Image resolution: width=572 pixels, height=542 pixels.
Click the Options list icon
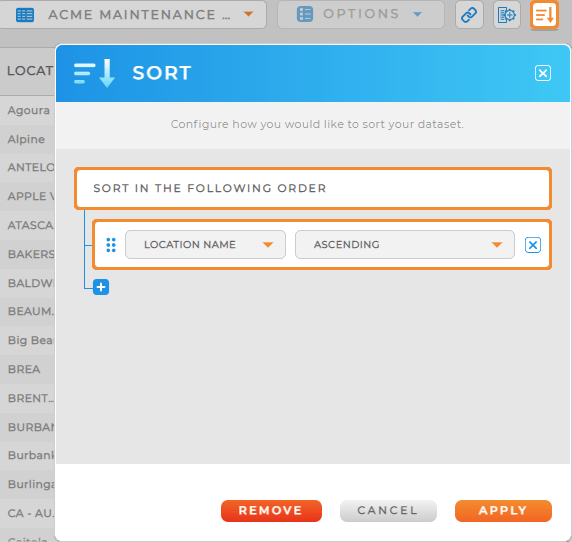coord(305,15)
